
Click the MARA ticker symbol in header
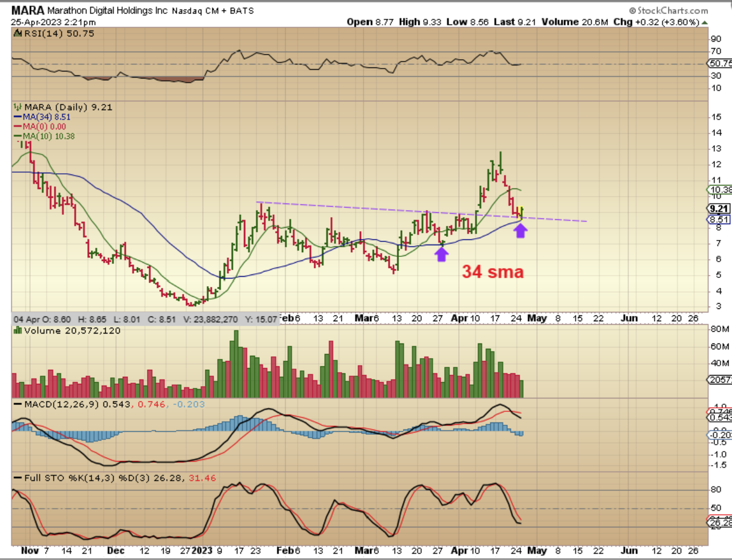tap(28, 11)
